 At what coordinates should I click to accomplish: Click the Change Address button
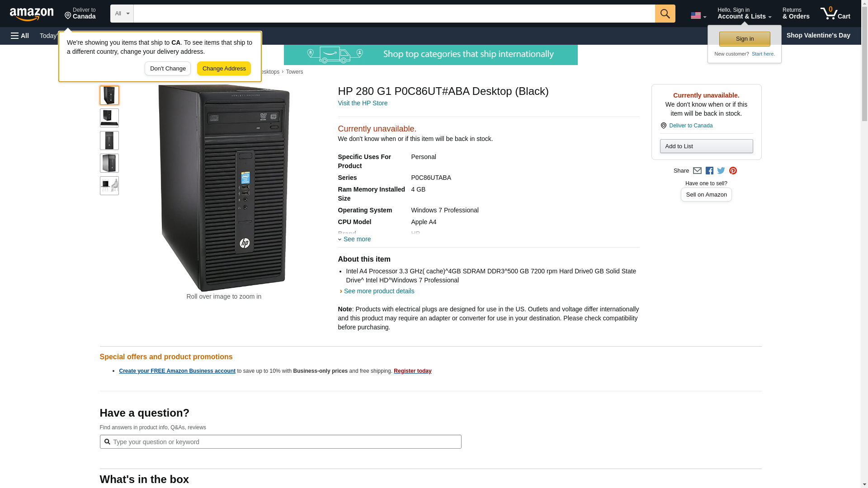(224, 69)
